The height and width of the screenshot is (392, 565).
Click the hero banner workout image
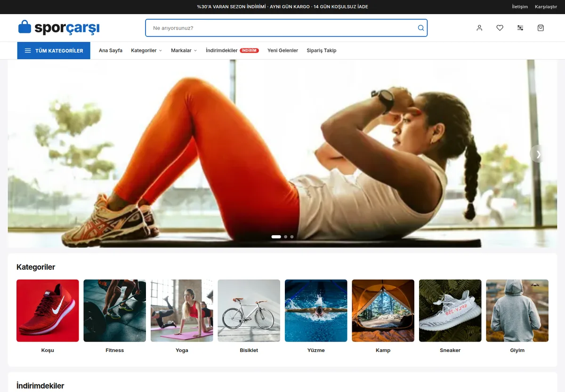coord(282,154)
